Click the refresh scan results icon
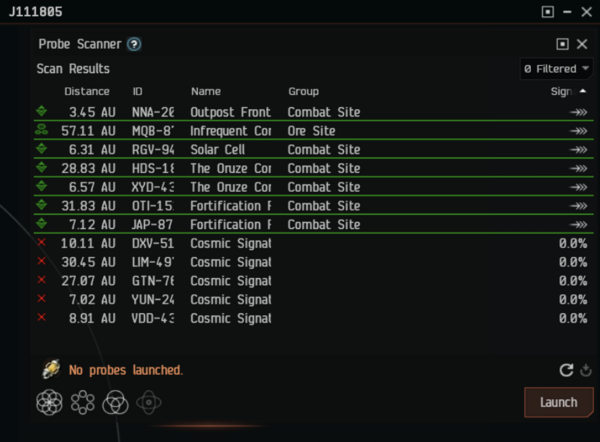 (x=566, y=370)
